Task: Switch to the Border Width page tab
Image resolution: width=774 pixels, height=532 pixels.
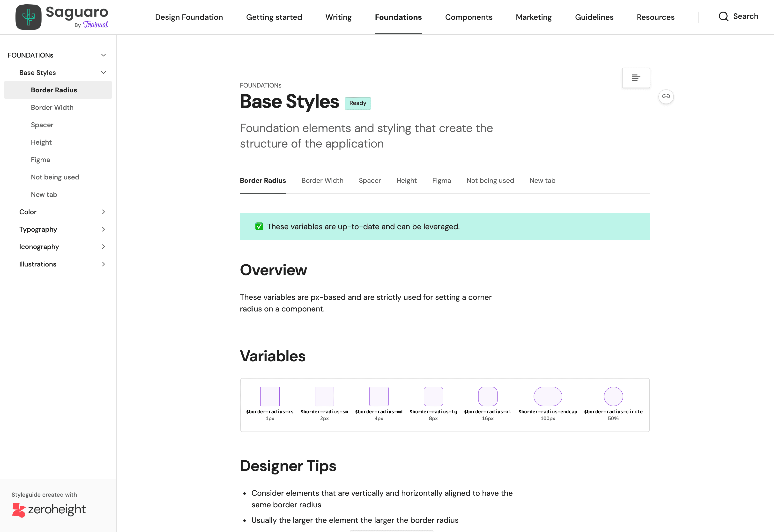Action: [322, 180]
